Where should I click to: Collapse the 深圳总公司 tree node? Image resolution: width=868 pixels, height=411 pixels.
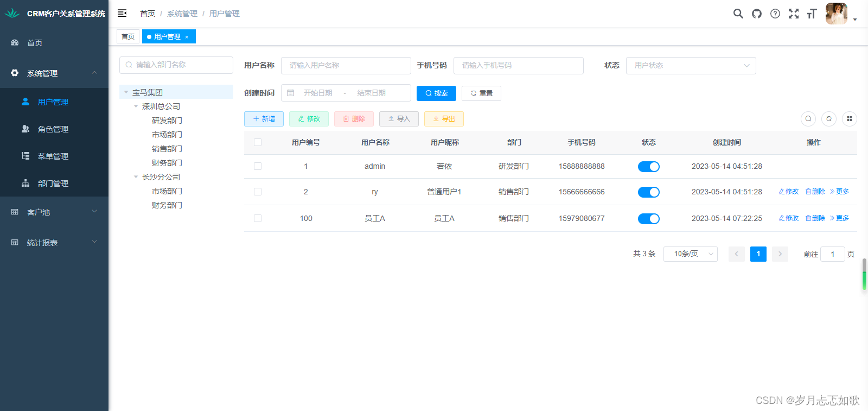(x=136, y=106)
